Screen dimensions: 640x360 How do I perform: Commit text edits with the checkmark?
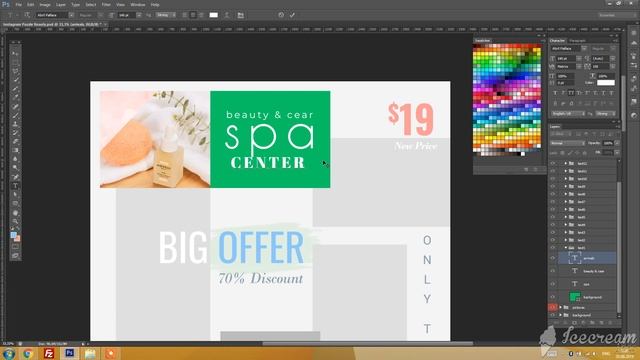click(x=292, y=15)
